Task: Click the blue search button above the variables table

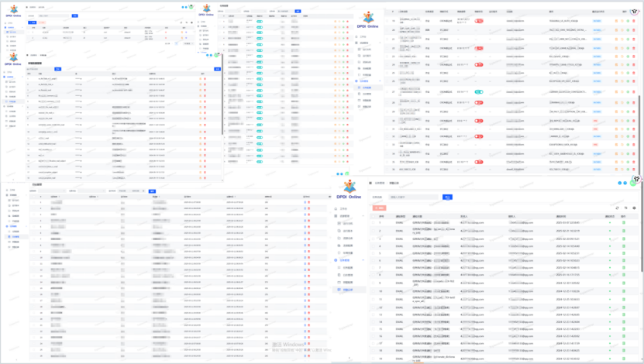Action: pyautogui.click(x=58, y=70)
